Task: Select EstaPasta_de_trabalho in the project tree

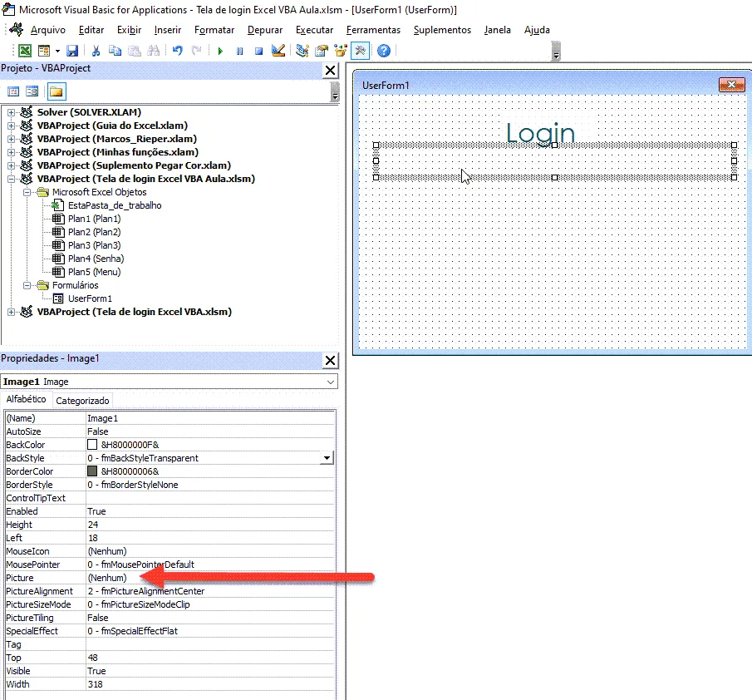Action: pos(115,205)
